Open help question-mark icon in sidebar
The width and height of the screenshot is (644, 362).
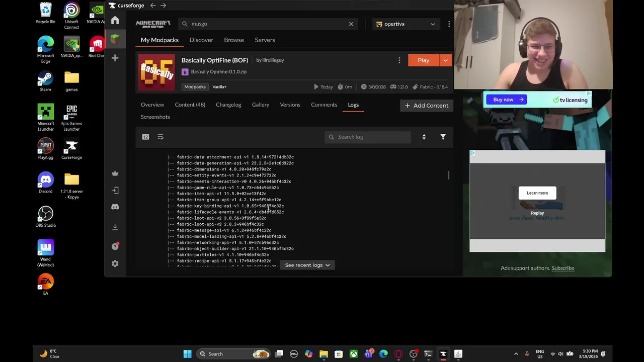(115, 246)
